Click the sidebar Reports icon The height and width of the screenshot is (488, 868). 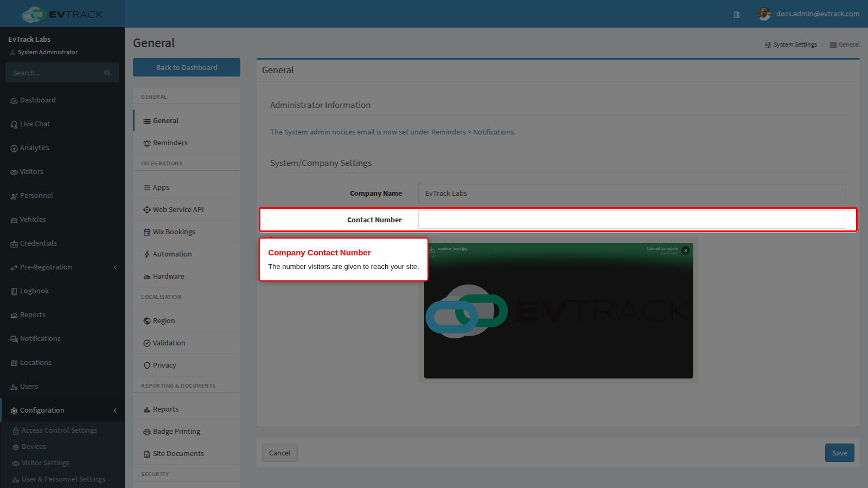[14, 316]
